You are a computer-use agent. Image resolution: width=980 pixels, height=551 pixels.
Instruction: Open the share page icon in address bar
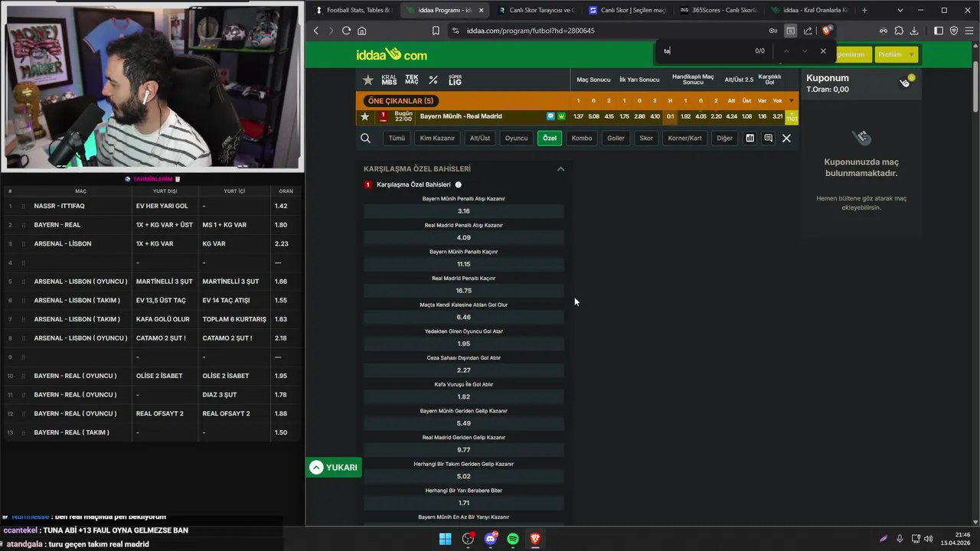[808, 31]
